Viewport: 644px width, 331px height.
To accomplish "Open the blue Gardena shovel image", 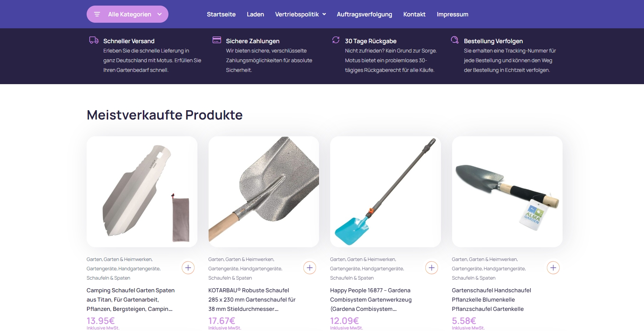I will (386, 192).
